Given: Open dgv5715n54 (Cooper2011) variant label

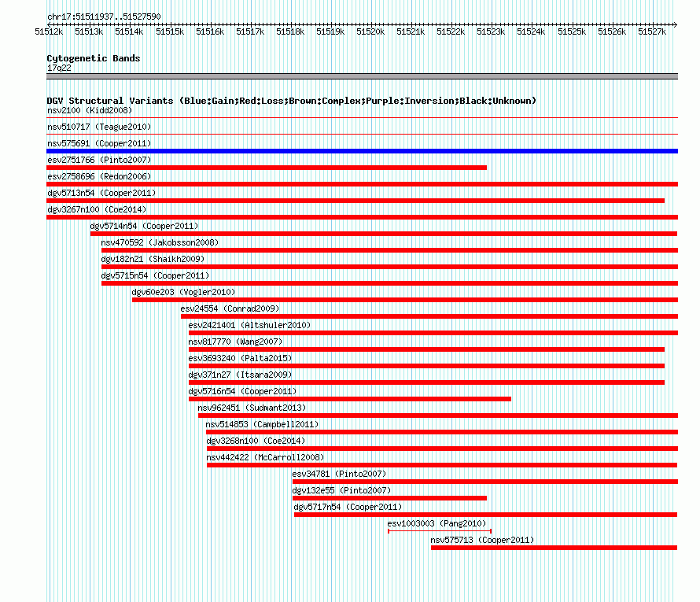Looking at the screenshot, I should pos(155,275).
